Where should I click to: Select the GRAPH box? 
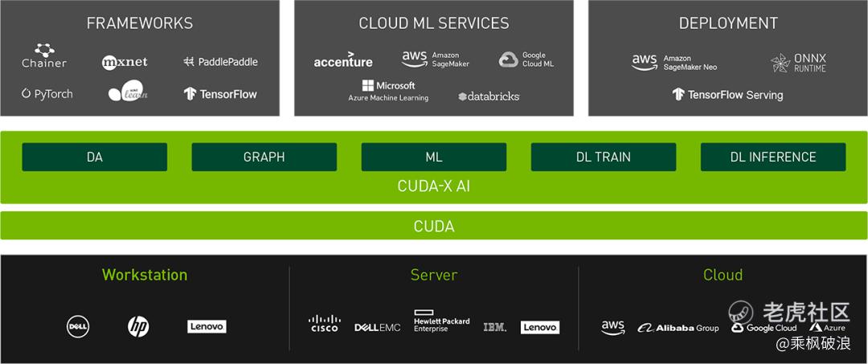tap(264, 157)
